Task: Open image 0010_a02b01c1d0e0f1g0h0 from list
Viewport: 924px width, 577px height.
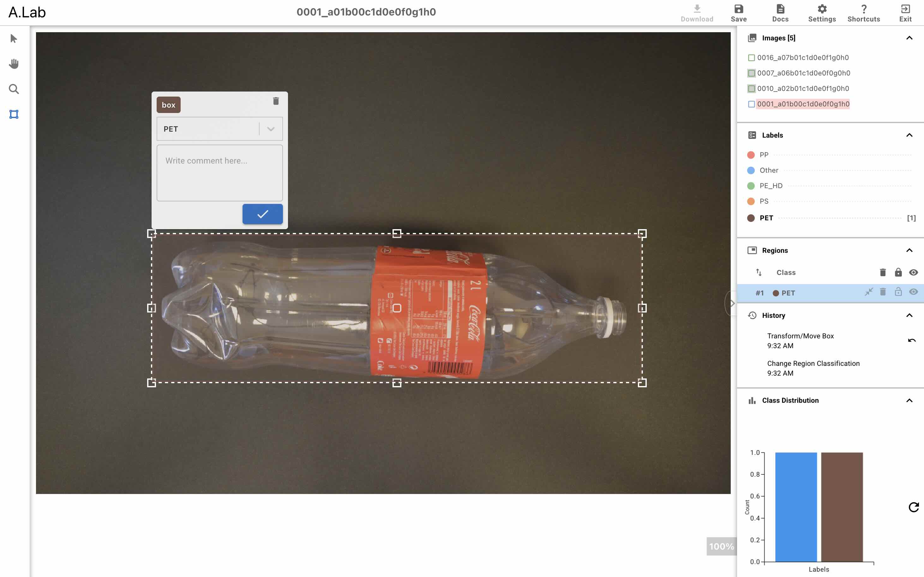Action: (x=803, y=88)
